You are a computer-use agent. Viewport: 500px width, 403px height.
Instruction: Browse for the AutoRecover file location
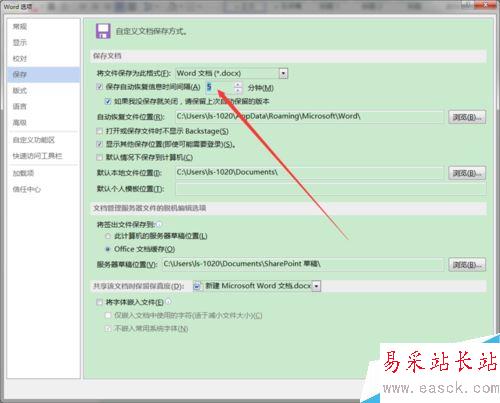click(x=467, y=117)
